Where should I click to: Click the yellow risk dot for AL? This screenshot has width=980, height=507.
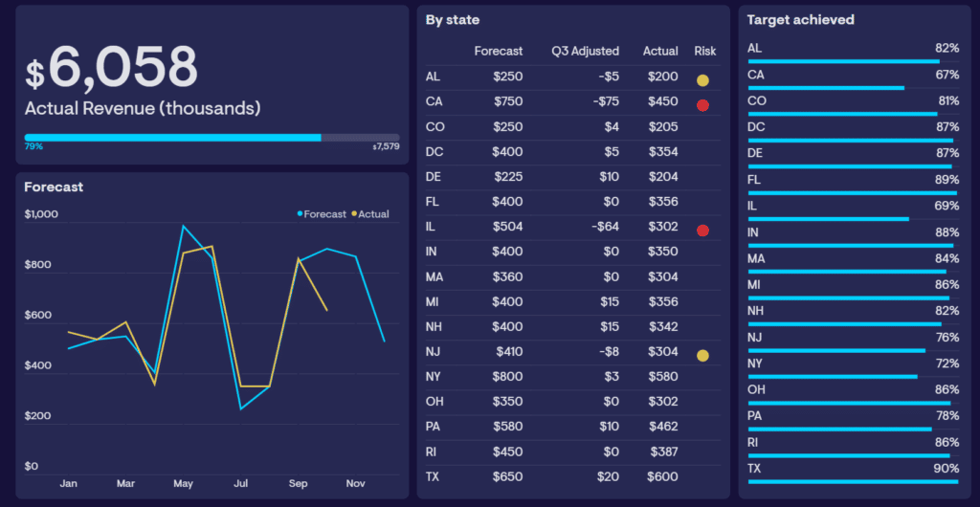[x=702, y=80]
